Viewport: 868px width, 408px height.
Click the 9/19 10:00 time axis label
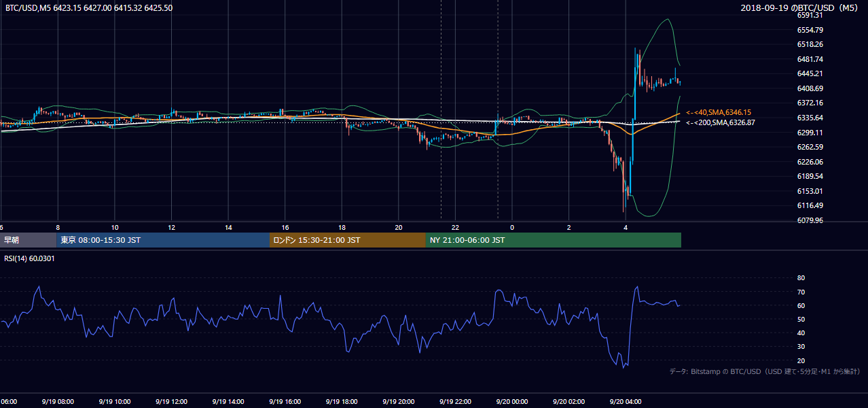pos(115,402)
